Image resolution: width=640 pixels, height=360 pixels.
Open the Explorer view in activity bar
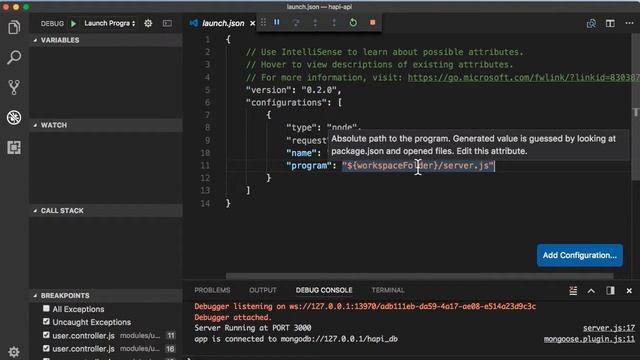pyautogui.click(x=14, y=27)
